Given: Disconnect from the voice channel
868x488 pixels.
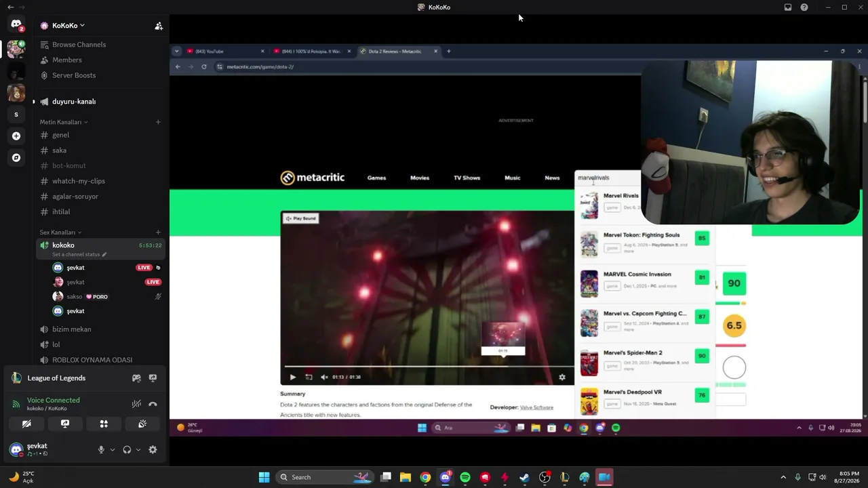Looking at the screenshot, I should pyautogui.click(x=153, y=404).
